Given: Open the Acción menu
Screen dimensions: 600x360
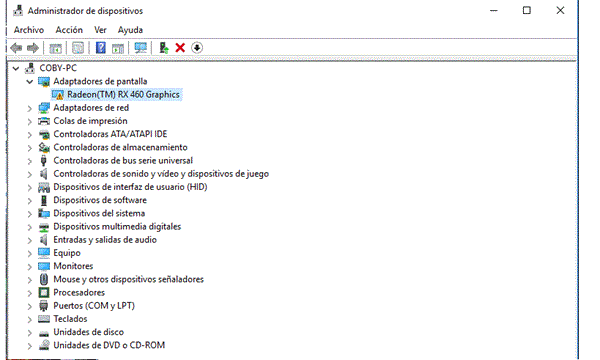Looking at the screenshot, I should pyautogui.click(x=69, y=30).
